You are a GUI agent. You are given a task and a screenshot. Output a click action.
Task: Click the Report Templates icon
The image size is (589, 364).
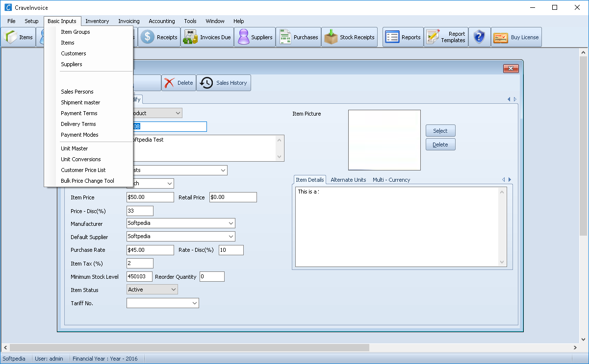coord(446,37)
